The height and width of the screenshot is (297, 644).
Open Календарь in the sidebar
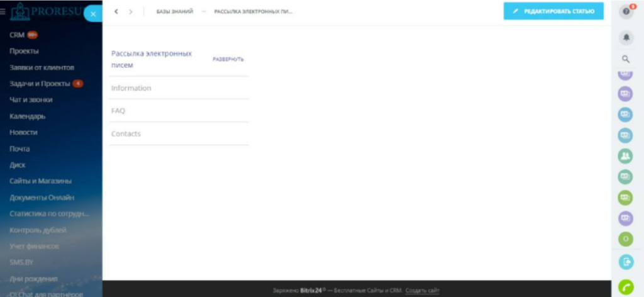[28, 116]
